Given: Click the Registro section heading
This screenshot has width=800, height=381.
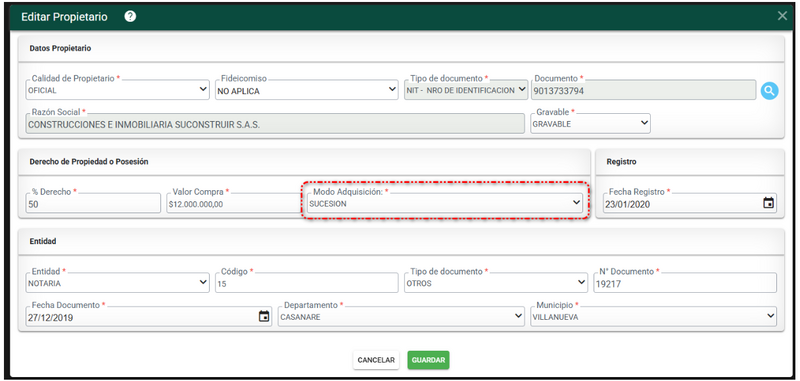Looking at the screenshot, I should click(x=621, y=162).
